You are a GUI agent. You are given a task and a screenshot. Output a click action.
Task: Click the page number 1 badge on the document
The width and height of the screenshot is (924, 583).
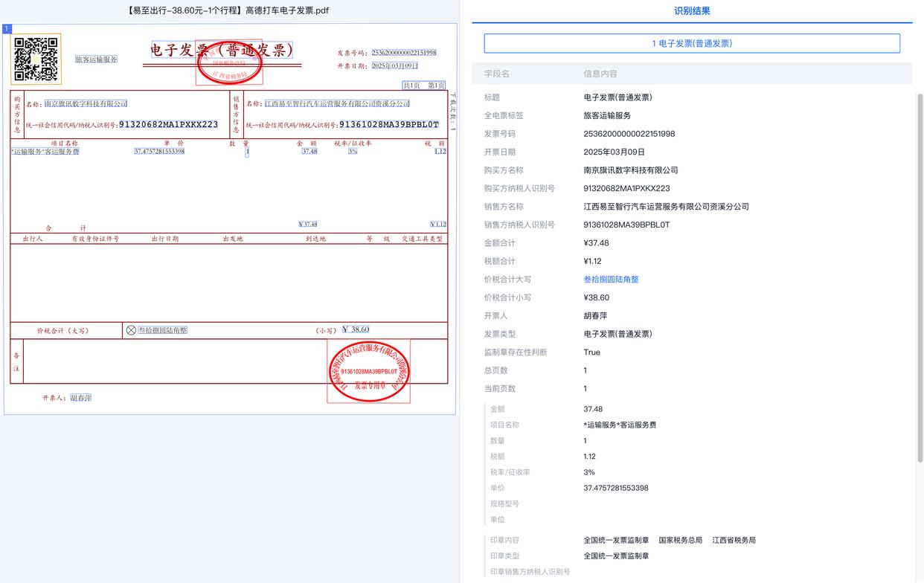(x=7, y=28)
